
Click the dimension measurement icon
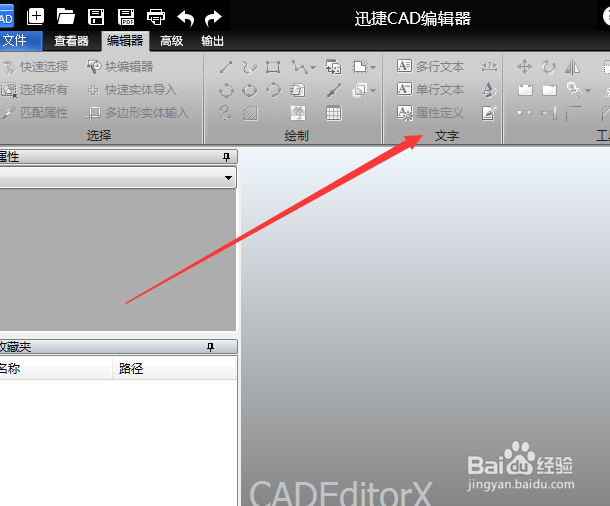click(x=489, y=67)
